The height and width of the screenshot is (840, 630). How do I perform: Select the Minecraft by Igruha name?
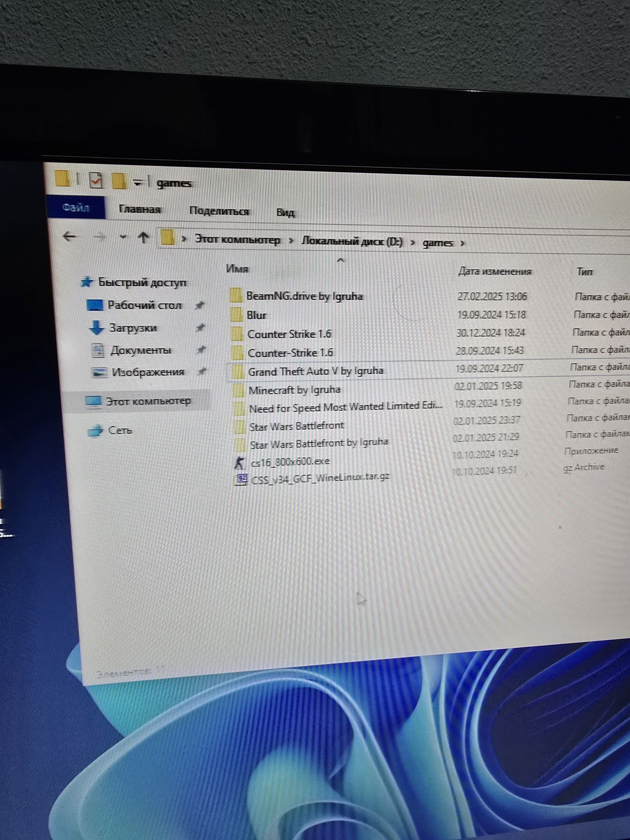click(x=294, y=390)
